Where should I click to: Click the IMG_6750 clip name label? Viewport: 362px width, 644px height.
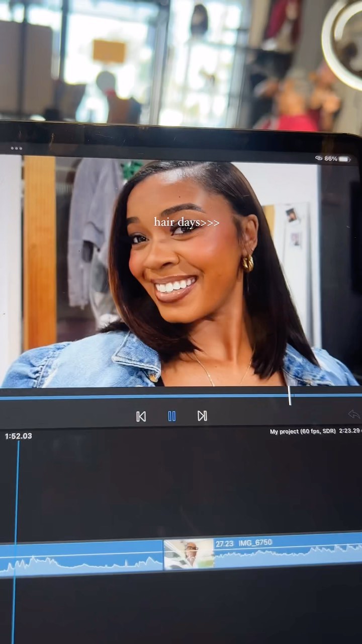(x=255, y=543)
